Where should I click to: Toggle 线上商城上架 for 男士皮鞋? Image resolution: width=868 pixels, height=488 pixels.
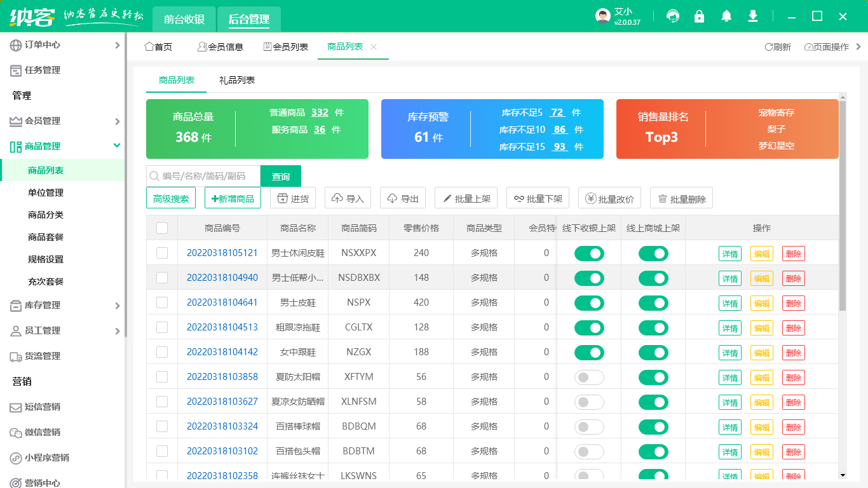(653, 303)
